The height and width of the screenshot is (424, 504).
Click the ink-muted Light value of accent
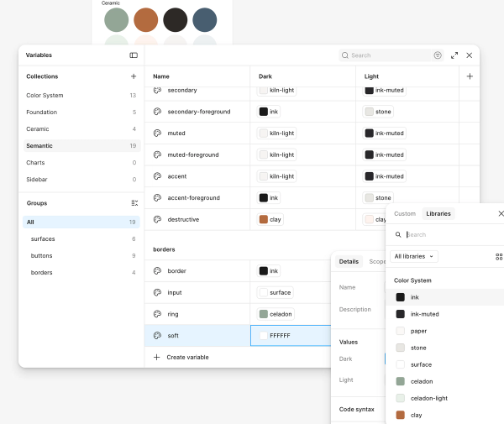(384, 176)
